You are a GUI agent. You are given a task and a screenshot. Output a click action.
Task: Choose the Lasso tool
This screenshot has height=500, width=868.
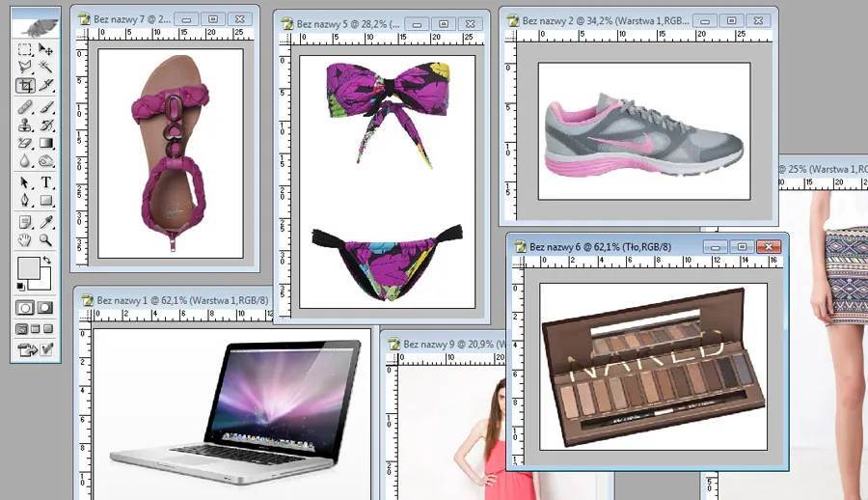(25, 67)
